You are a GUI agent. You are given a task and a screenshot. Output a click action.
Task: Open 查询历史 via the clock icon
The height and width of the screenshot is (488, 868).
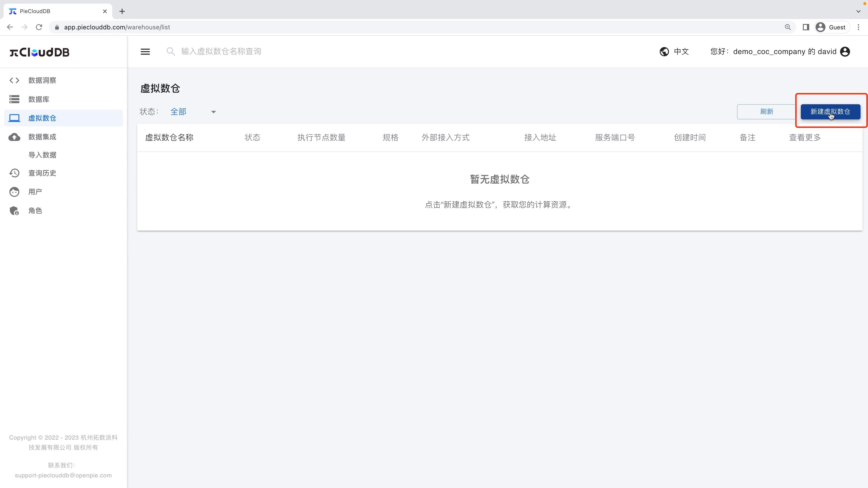[14, 173]
